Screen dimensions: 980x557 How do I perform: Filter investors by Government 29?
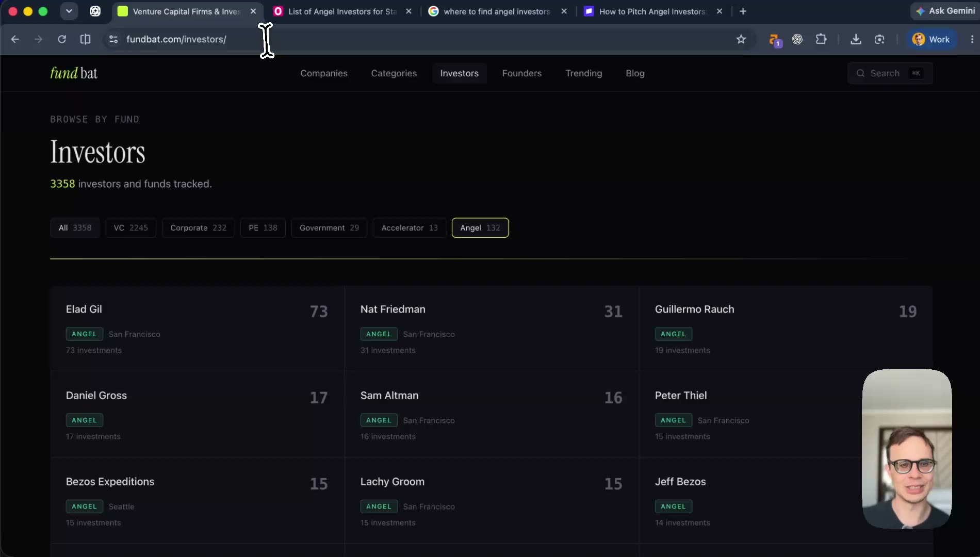pos(329,228)
